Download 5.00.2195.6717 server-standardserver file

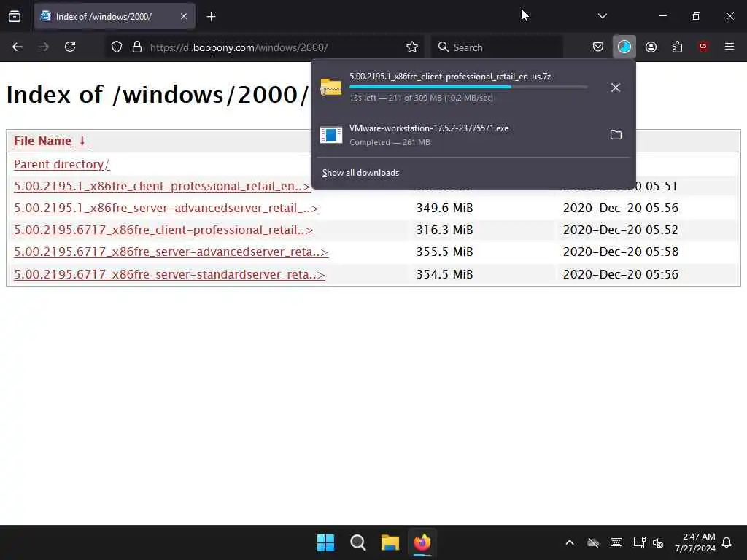[x=169, y=274]
